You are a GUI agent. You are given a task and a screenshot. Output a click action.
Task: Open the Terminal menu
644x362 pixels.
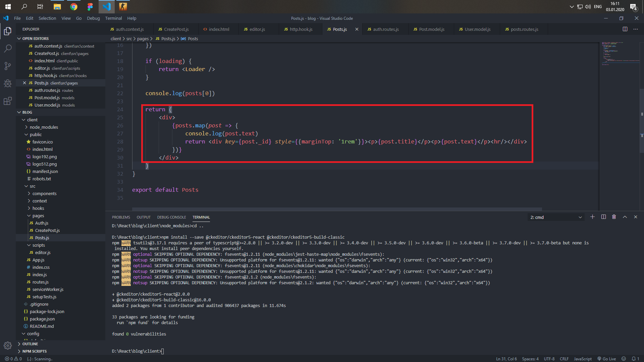click(x=113, y=18)
